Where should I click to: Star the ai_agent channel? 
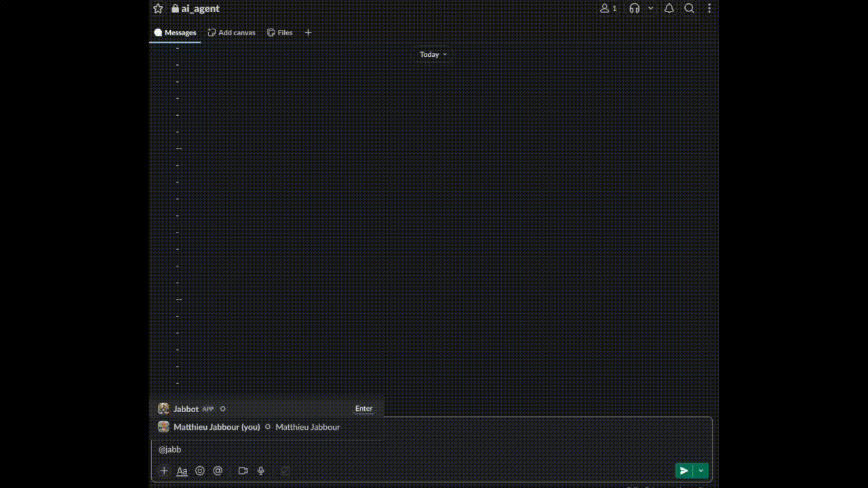pyautogui.click(x=158, y=8)
